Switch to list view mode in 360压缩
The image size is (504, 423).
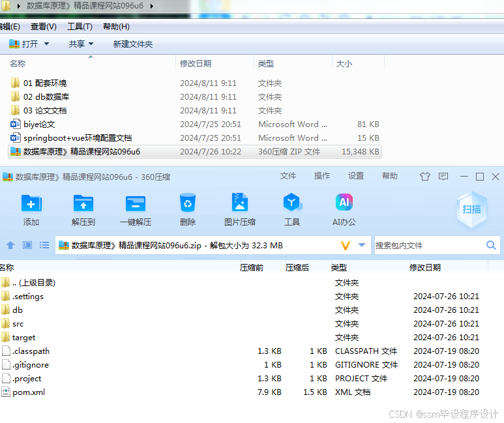[x=44, y=245]
